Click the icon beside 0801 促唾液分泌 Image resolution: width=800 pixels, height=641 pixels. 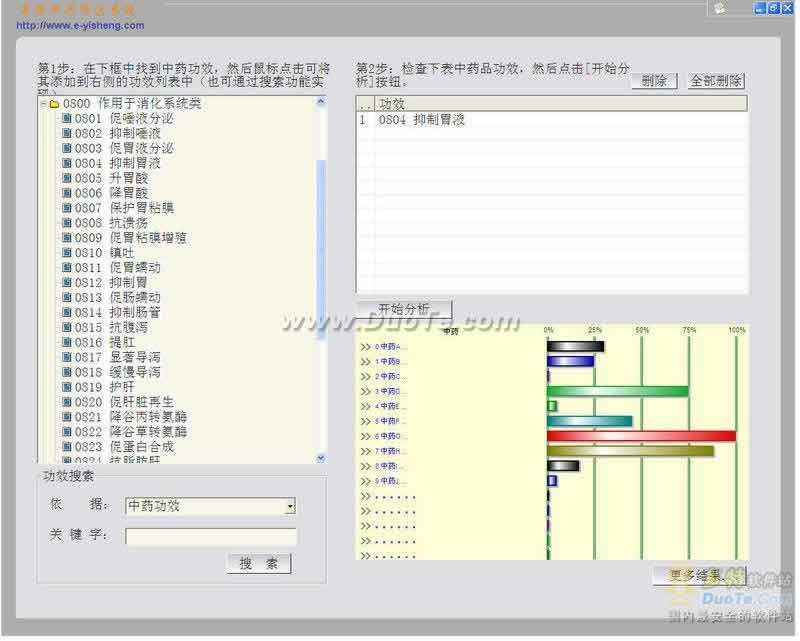click(x=66, y=119)
